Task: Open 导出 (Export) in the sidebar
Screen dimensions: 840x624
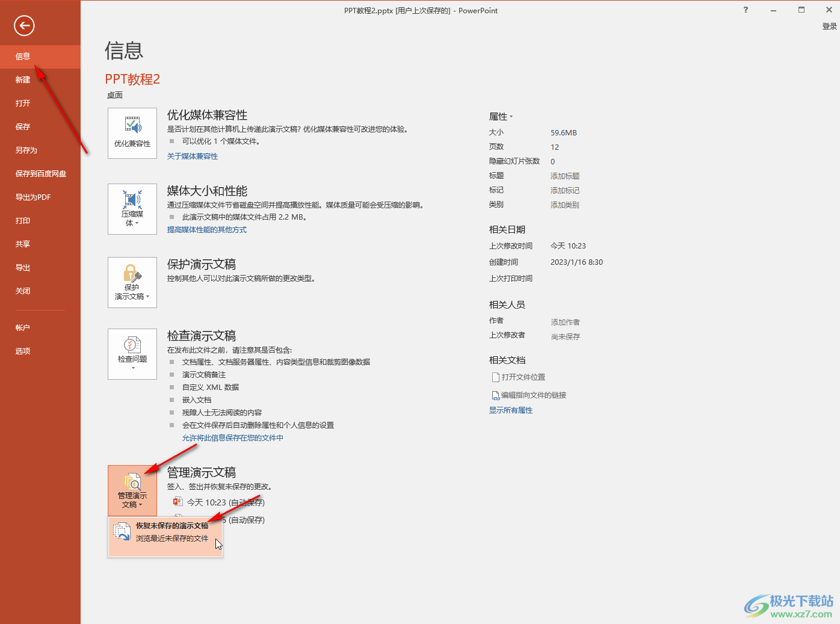Action: pos(40,268)
